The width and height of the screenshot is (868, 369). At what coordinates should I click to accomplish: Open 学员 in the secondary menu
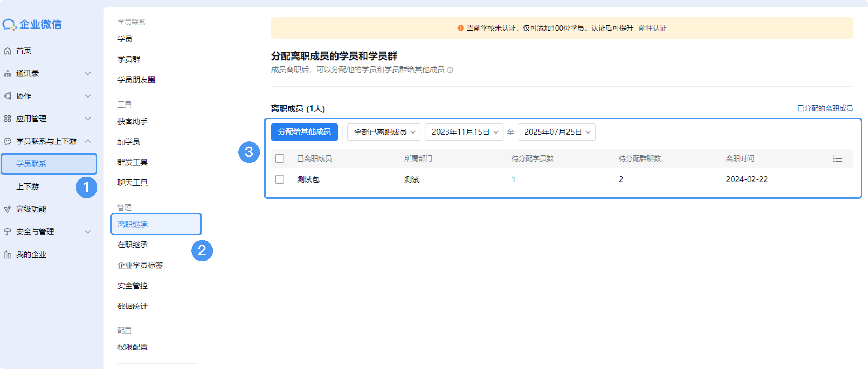click(125, 39)
